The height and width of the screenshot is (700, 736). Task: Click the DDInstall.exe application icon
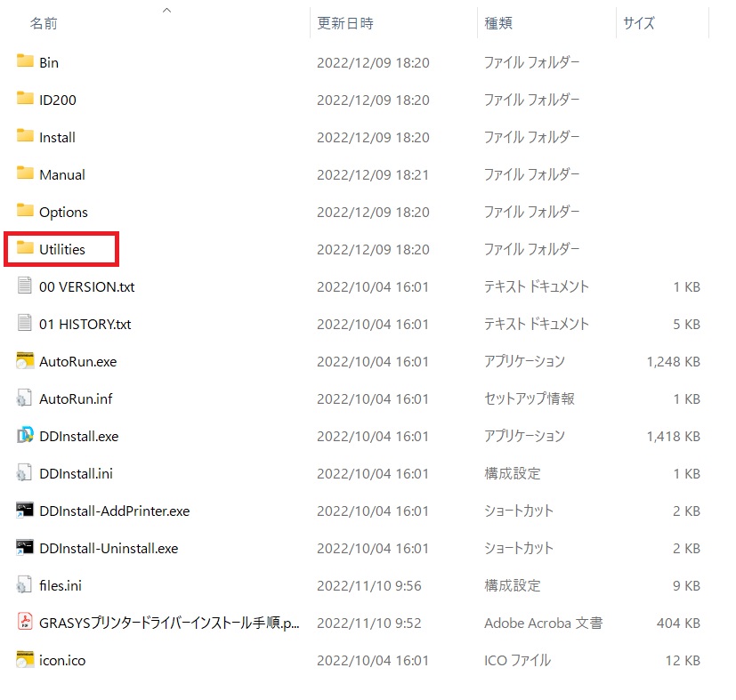[x=25, y=435]
